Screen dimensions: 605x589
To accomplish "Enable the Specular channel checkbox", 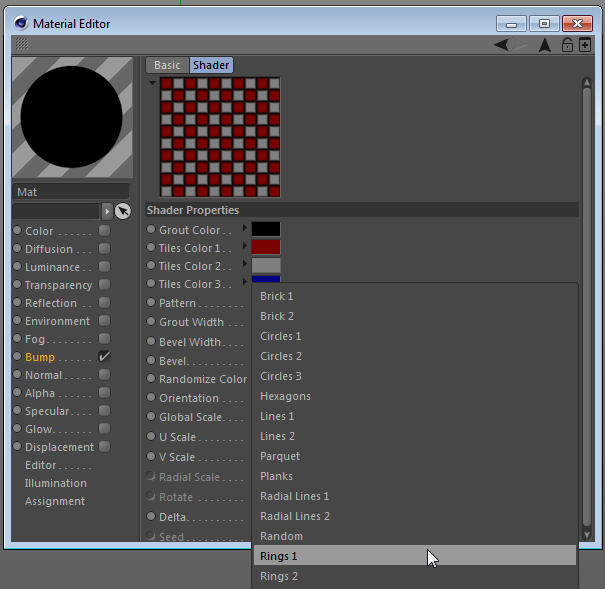I will 104,410.
